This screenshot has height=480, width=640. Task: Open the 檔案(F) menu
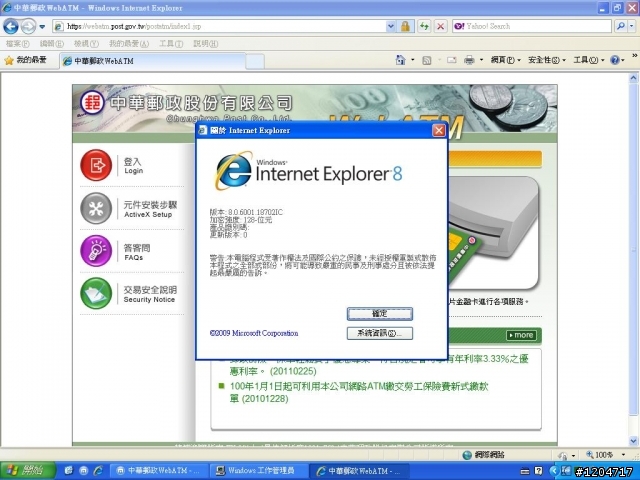tap(17, 43)
